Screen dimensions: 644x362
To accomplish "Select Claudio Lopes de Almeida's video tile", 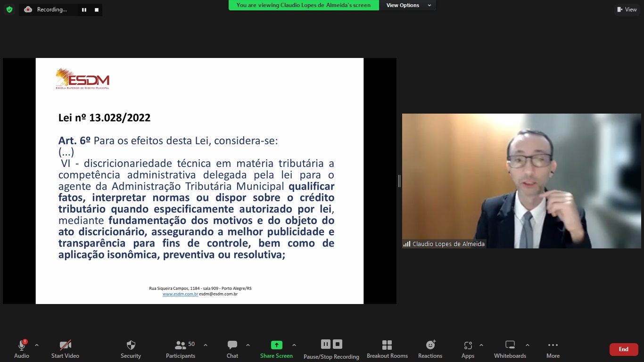I will coord(521,181).
